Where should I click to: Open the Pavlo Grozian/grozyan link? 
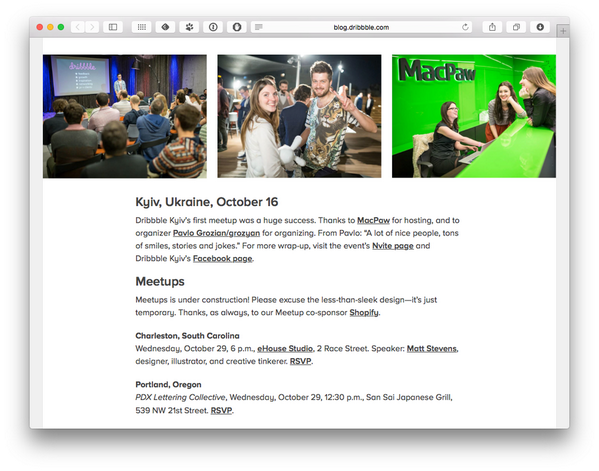tap(216, 233)
